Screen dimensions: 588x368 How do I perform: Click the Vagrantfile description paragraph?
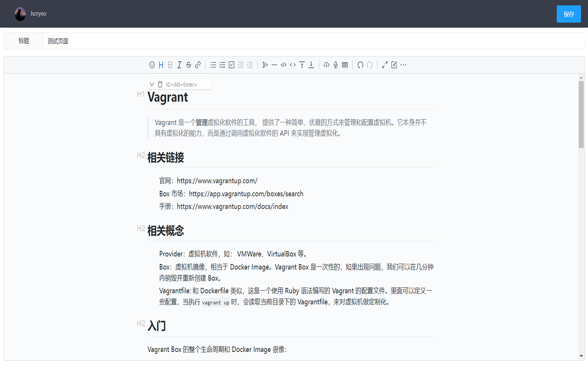point(296,296)
